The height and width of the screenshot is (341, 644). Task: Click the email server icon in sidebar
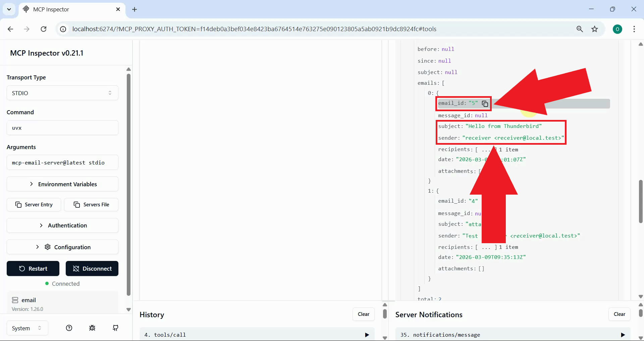coord(15,300)
